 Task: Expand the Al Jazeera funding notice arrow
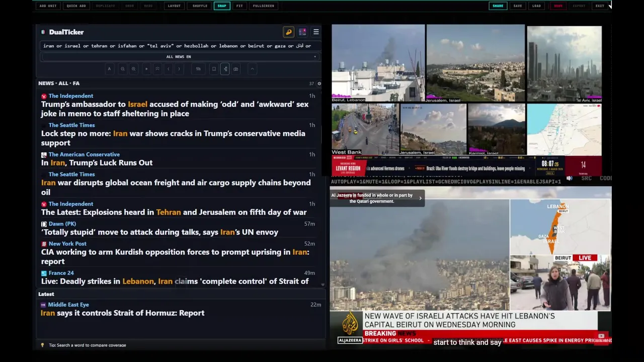point(420,198)
